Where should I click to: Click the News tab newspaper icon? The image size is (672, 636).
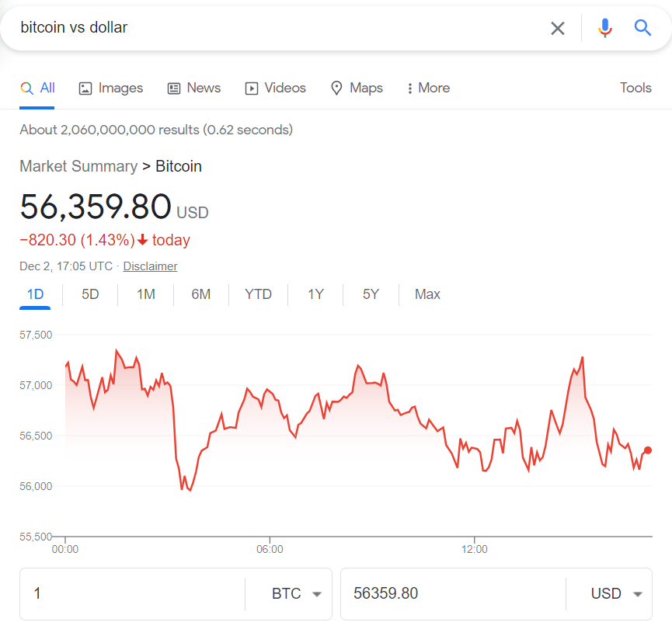(172, 88)
